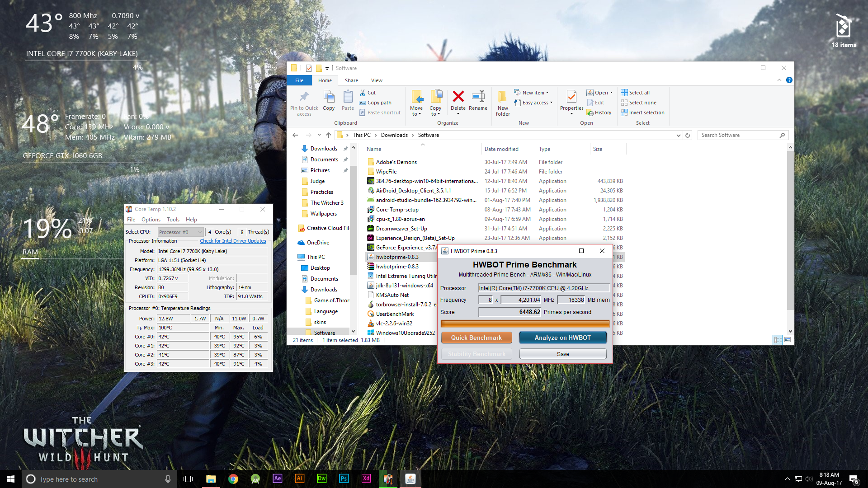
Task: Click Select none in ribbon
Action: point(638,103)
